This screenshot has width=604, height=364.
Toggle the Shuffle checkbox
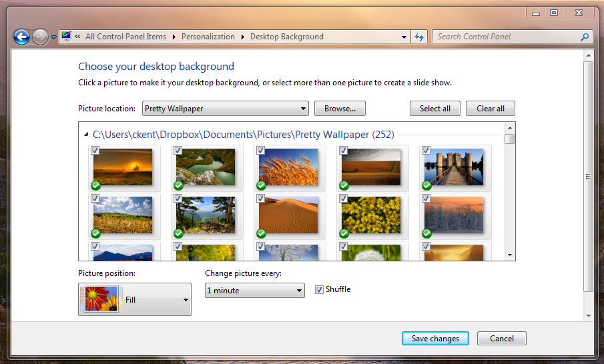pos(320,289)
